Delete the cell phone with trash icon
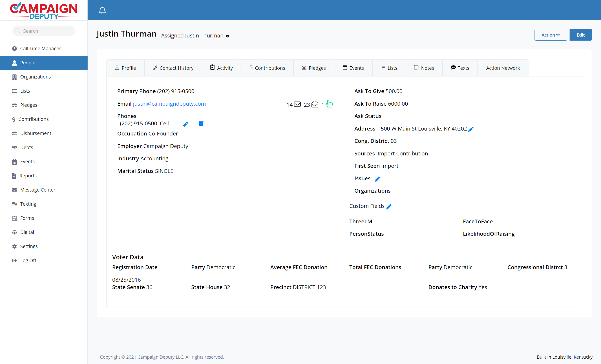 click(201, 124)
